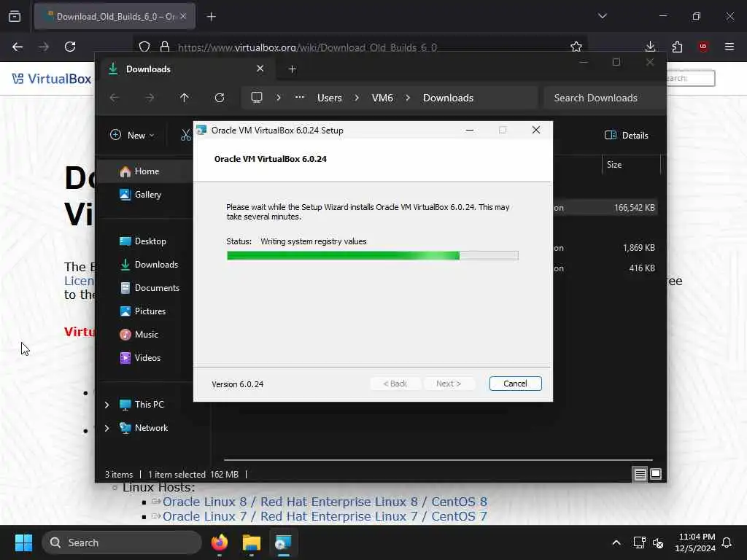The image size is (747, 560).
Task: Click the taskbar Search box
Action: [122, 542]
